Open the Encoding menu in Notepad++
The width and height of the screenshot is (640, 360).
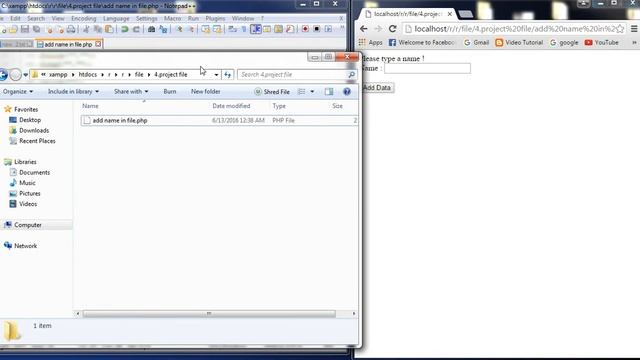84,18
